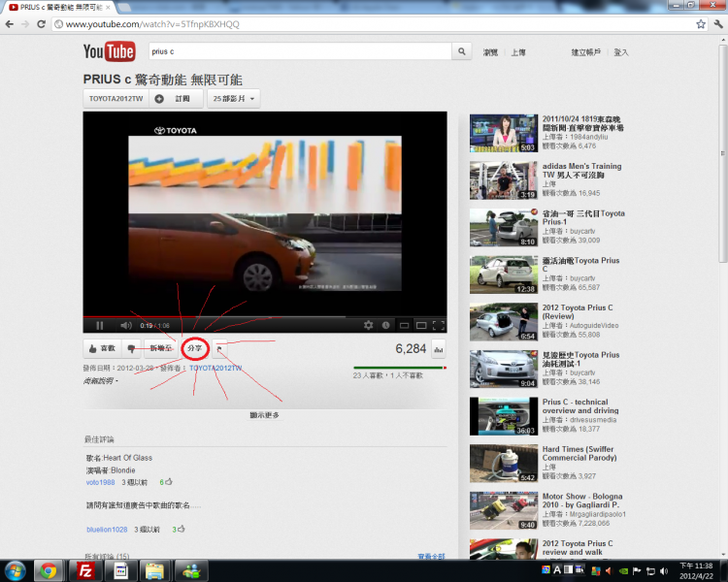The height and width of the screenshot is (582, 728).
Task: Open the file explorer taskbar icon
Action: 154,571
